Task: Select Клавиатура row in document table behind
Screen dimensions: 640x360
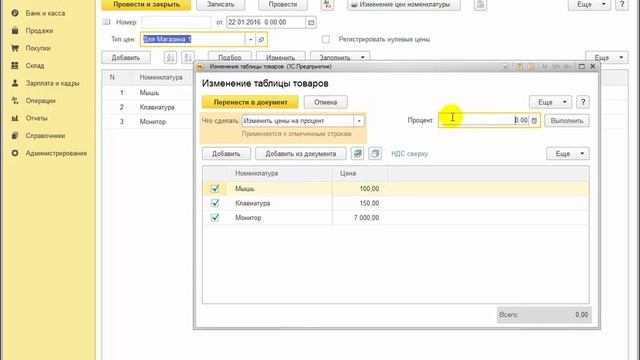Action: tap(147, 107)
